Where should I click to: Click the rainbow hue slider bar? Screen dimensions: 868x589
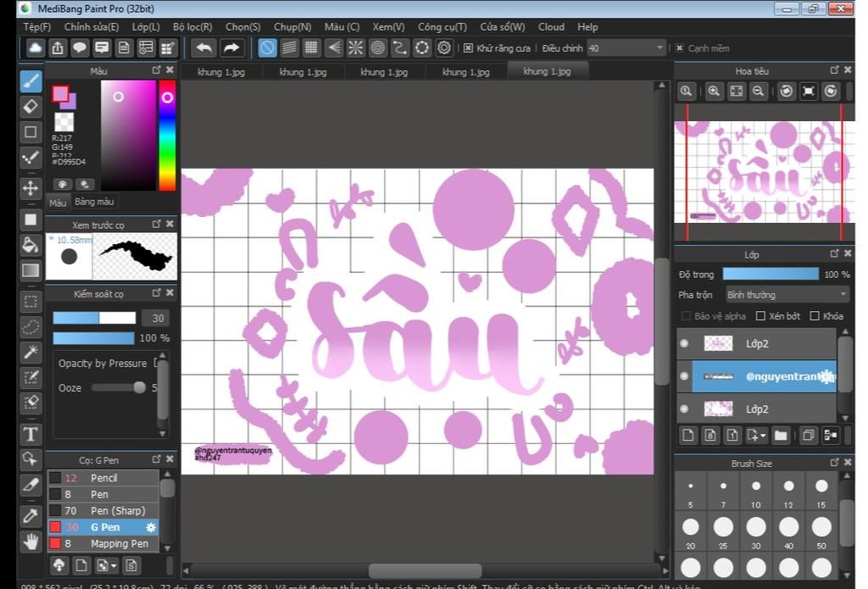click(x=167, y=136)
